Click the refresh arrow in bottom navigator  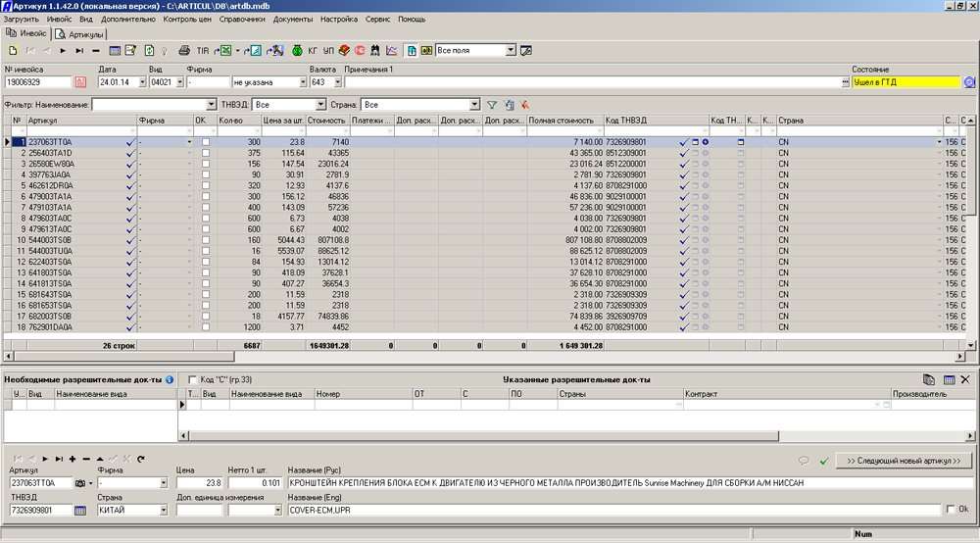click(x=141, y=460)
